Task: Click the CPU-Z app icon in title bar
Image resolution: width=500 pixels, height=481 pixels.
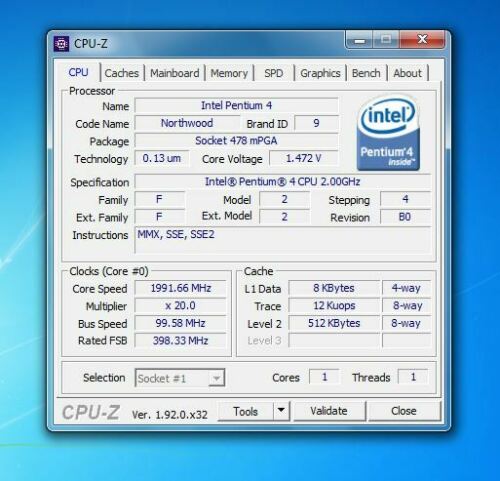Action: [x=61, y=44]
